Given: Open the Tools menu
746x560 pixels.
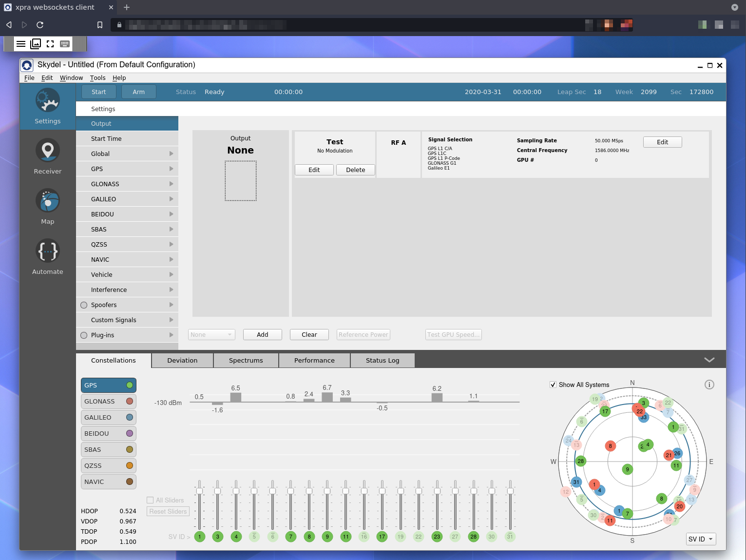Looking at the screenshot, I should tap(97, 77).
